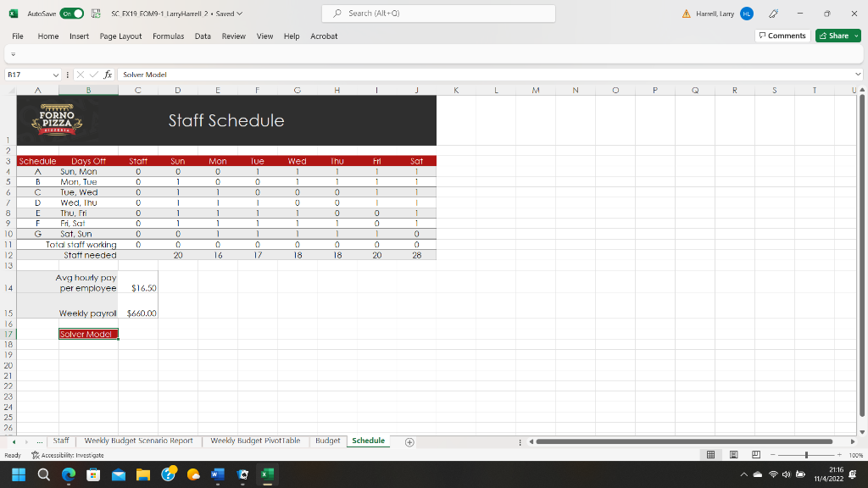Select Page Break Preview icon on status bar

pyautogui.click(x=755, y=454)
